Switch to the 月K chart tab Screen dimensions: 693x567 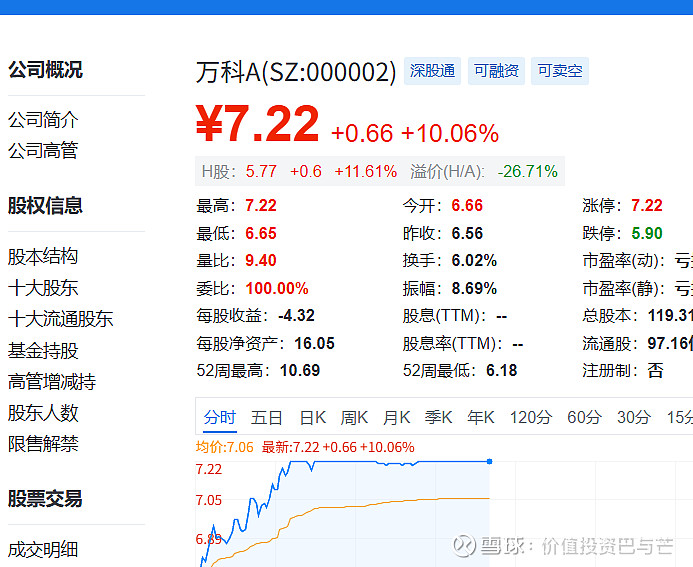(396, 418)
